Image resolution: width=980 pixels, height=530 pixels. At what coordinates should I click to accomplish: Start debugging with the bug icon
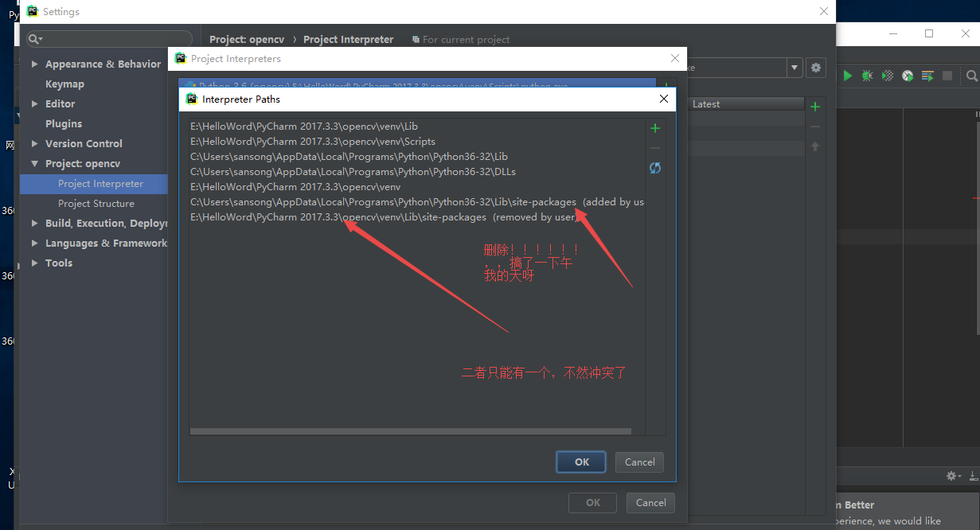[x=868, y=76]
